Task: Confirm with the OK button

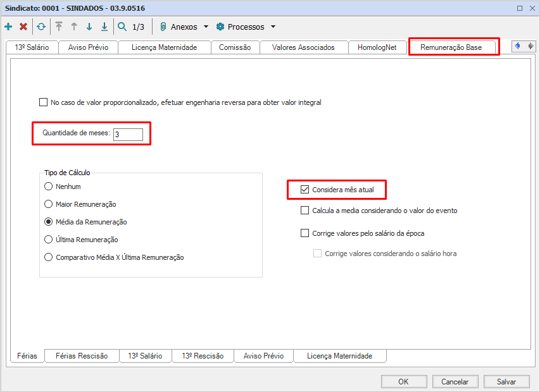Action: tap(404, 382)
